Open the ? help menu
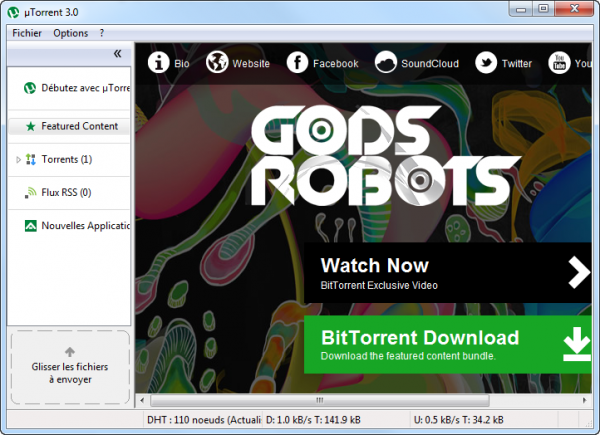 pyautogui.click(x=101, y=33)
